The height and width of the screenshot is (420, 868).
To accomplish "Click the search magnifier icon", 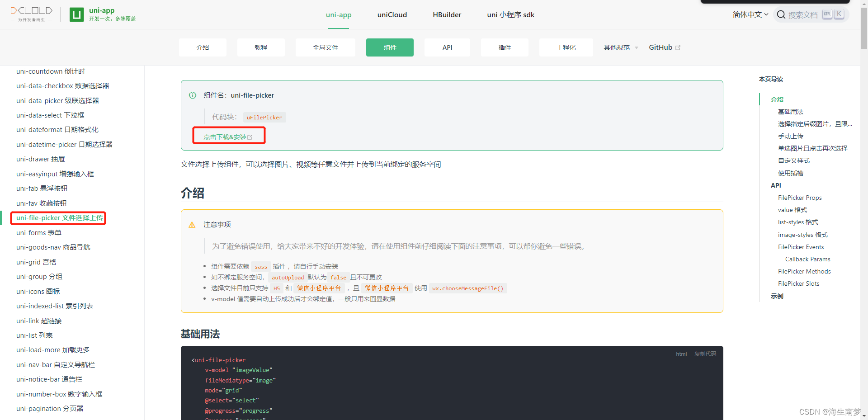I will tap(781, 14).
